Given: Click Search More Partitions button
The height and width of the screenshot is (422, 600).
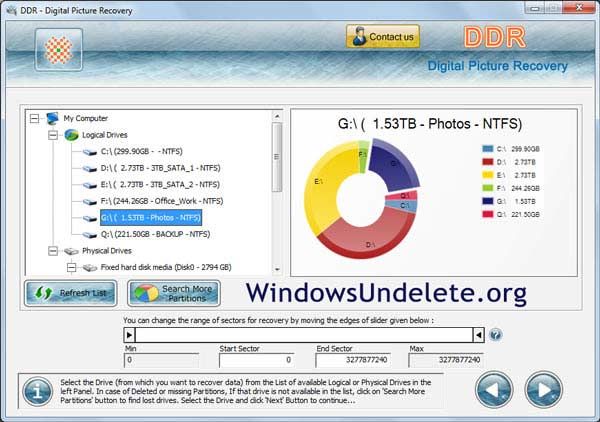Looking at the screenshot, I should coord(174,293).
